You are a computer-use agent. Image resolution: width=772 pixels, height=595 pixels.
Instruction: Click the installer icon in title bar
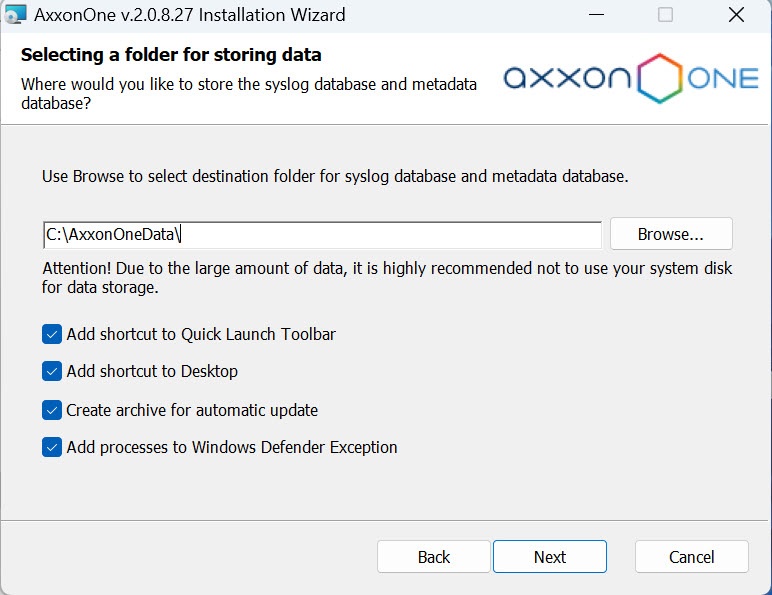pos(16,15)
